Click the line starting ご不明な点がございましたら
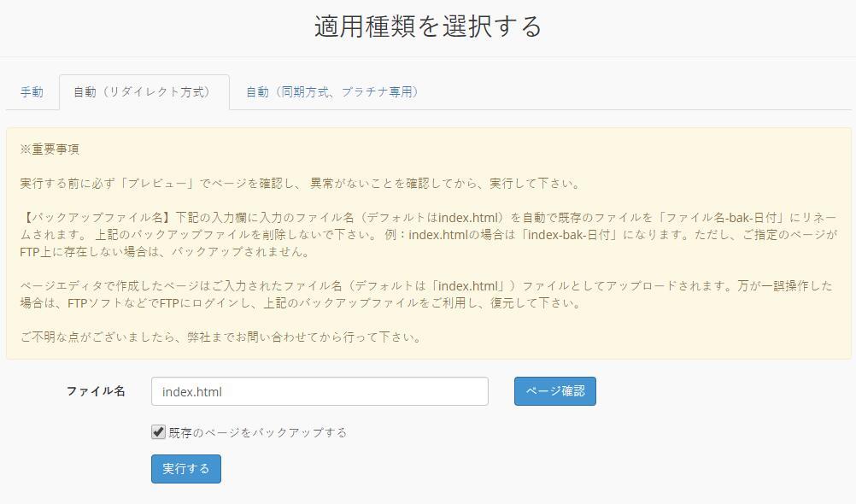 (x=221, y=337)
